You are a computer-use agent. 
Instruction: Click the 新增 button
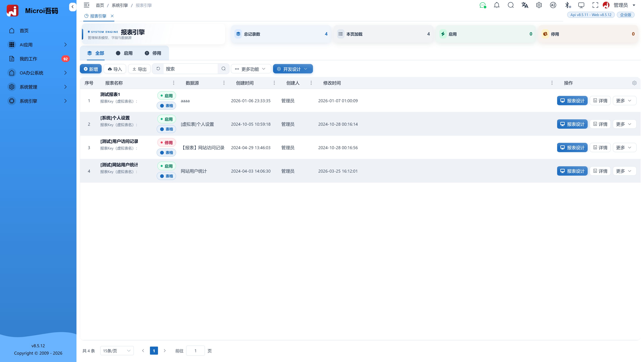(91, 69)
